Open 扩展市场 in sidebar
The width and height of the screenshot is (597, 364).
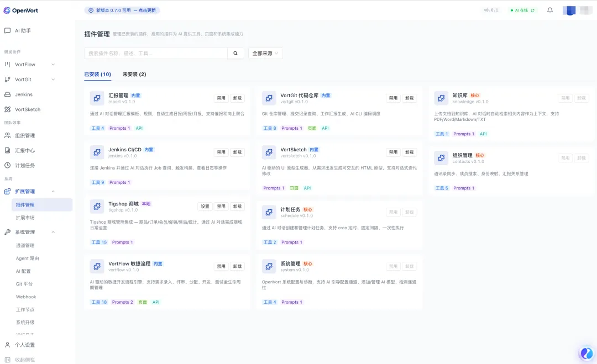[25, 218]
